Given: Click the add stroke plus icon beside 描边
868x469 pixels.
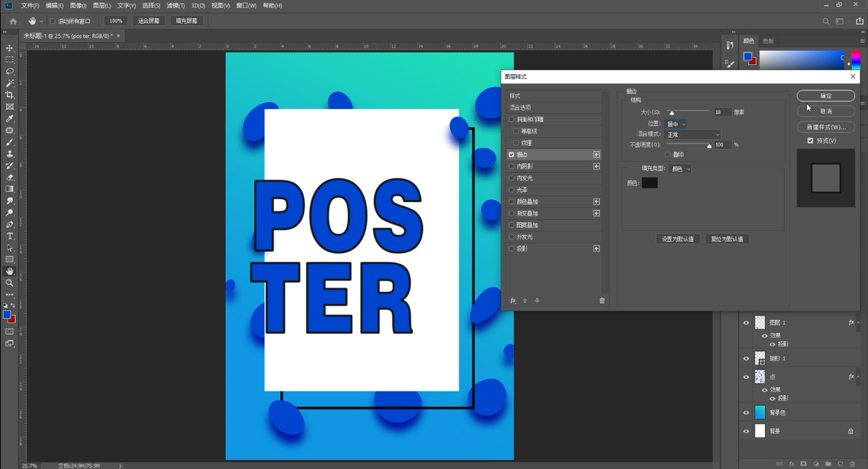Looking at the screenshot, I should pyautogui.click(x=596, y=155).
